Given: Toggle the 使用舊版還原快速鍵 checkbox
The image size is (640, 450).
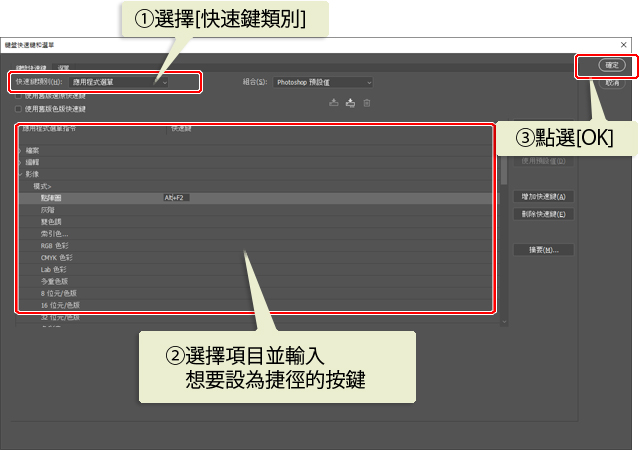Looking at the screenshot, I should 18,95.
